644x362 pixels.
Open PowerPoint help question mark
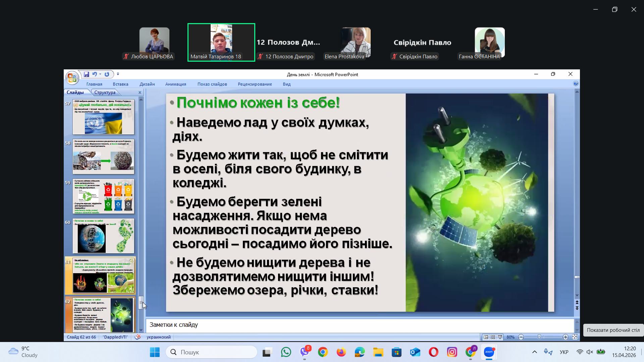pos(576,83)
